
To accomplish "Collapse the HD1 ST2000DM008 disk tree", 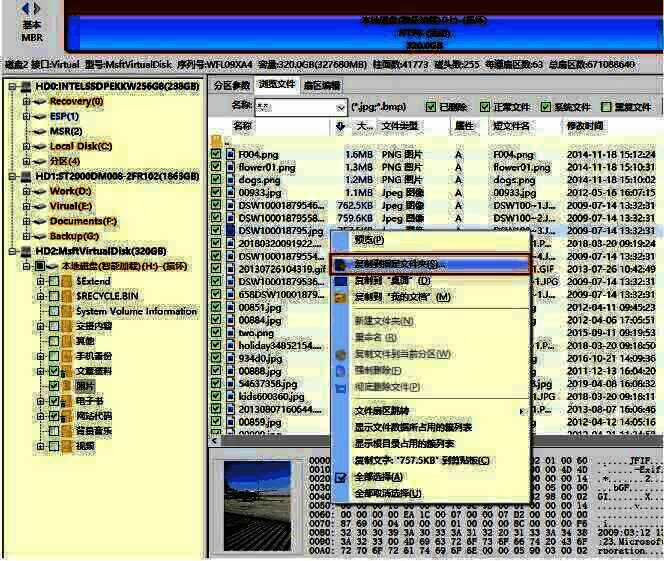I will coord(12,176).
